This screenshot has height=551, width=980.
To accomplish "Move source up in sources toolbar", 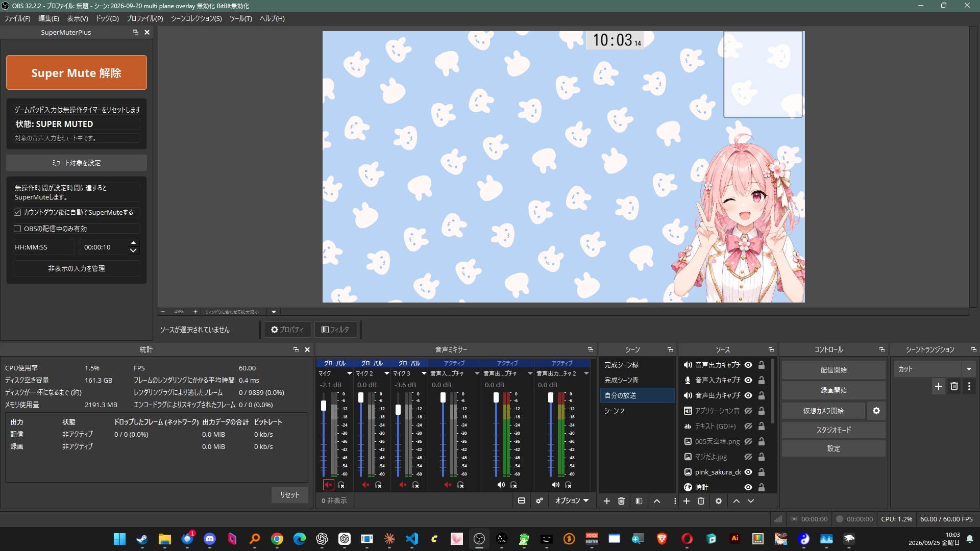I will tap(737, 501).
